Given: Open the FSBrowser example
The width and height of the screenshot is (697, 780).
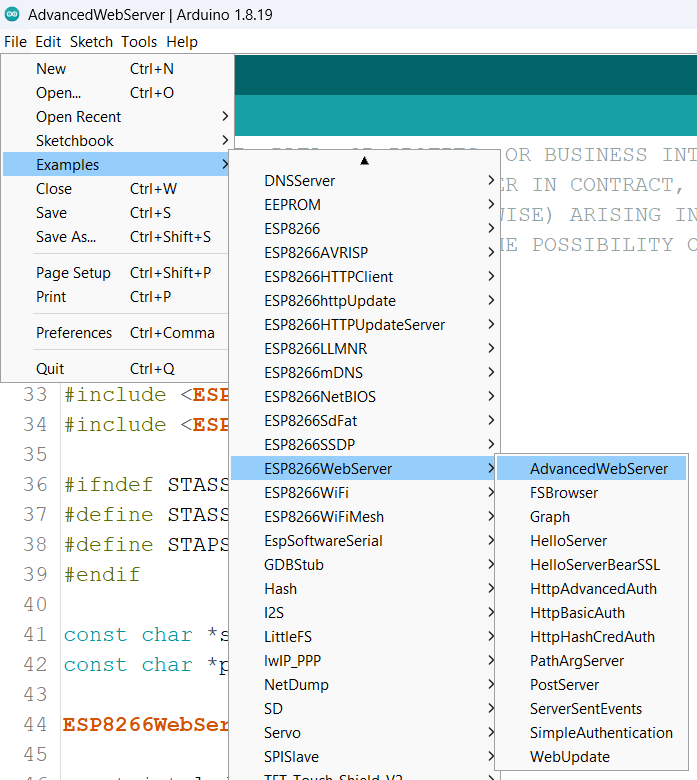Looking at the screenshot, I should 592,492.
